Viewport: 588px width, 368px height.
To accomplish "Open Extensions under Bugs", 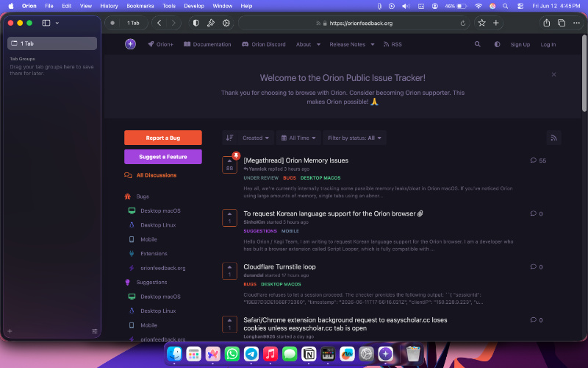I will [148, 253].
